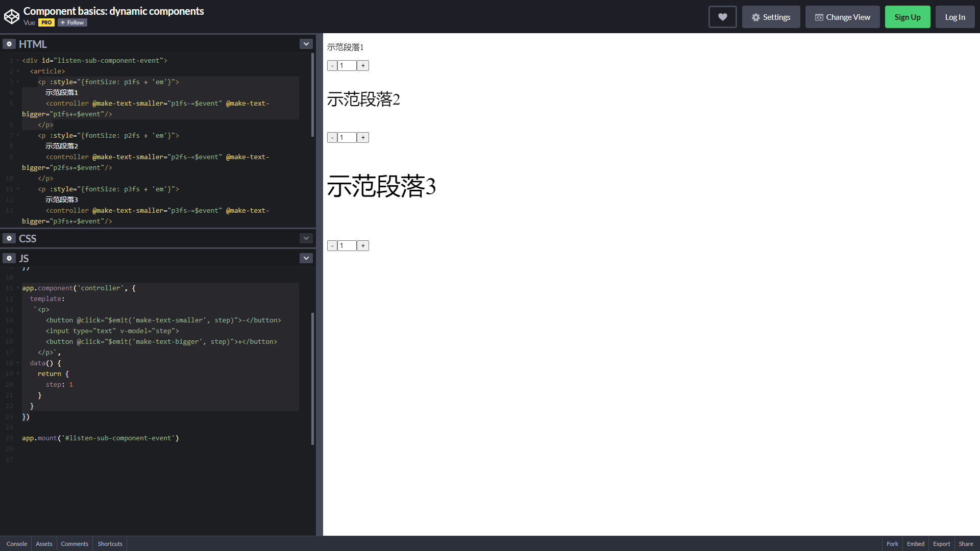Click the HTML panel settings gear icon
The width and height of the screenshot is (980, 551).
pos(9,44)
